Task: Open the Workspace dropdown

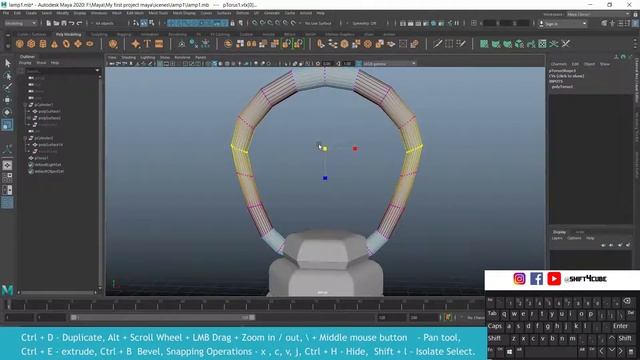Action: 598,14
